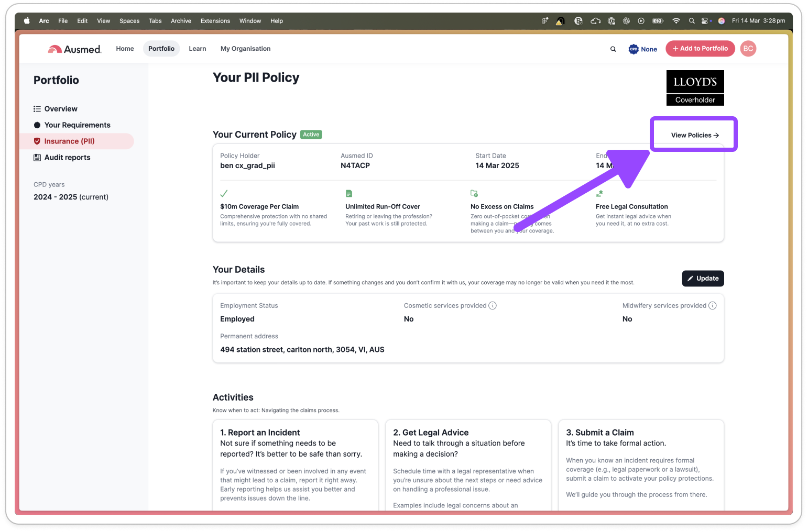Open the BC profile avatar
The image size is (808, 532).
pos(748,49)
